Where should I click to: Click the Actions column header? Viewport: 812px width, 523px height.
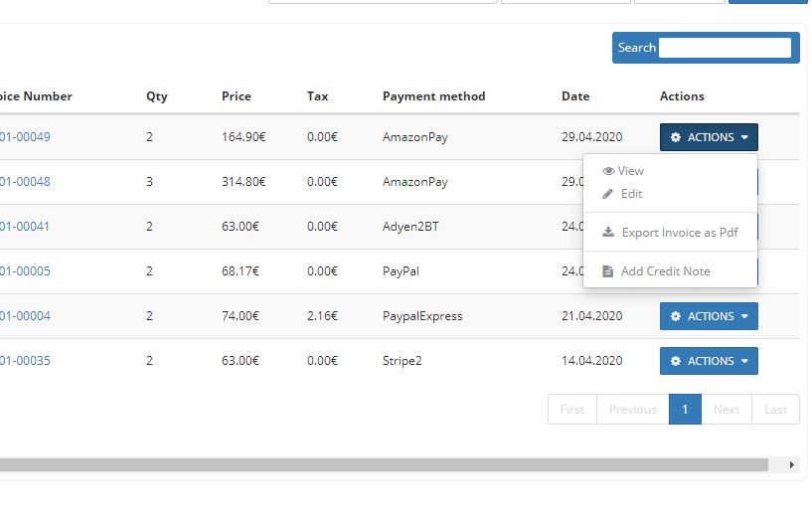pos(682,96)
